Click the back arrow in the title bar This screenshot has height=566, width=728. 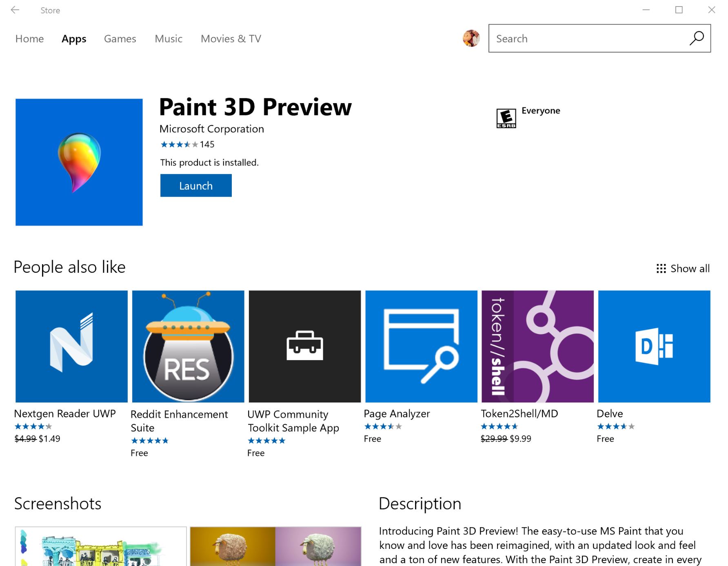click(15, 10)
